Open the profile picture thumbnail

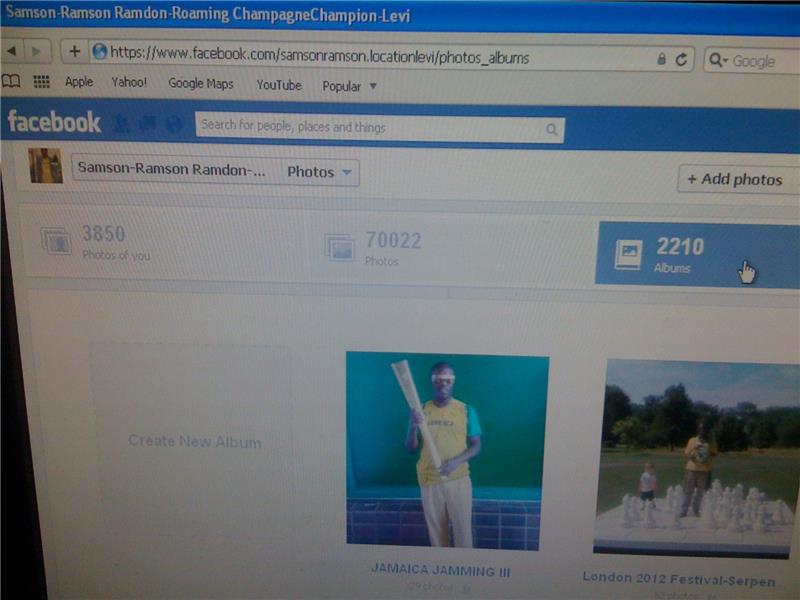(45, 166)
